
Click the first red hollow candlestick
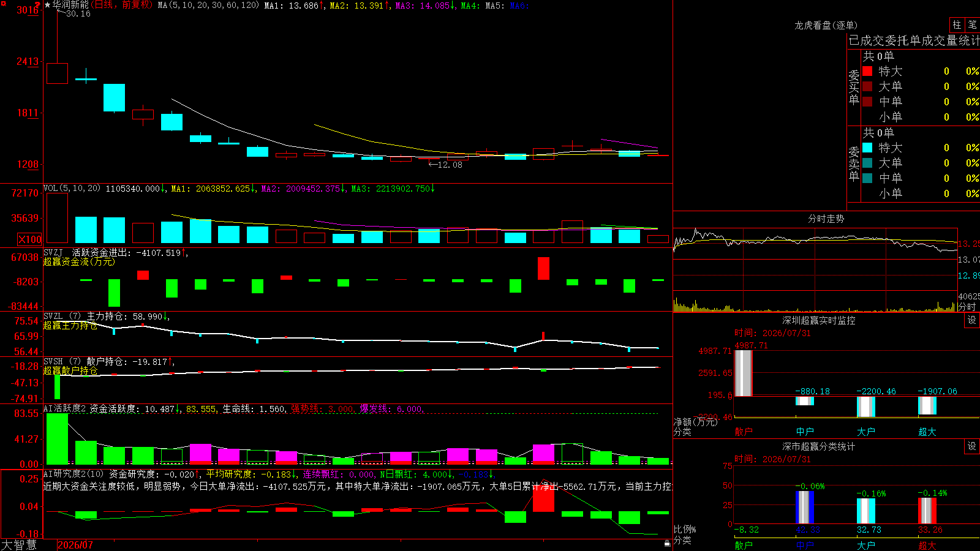[x=57, y=73]
